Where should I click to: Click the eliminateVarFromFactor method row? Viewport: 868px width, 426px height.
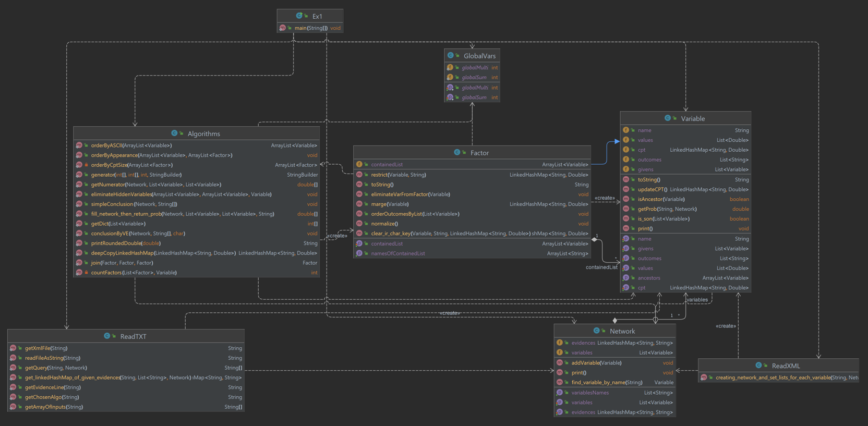472,194
